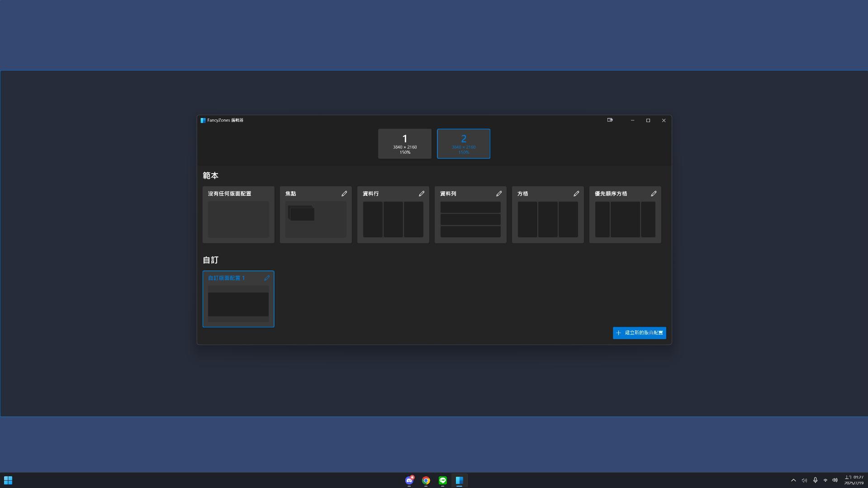The width and height of the screenshot is (868, 488).
Task: Click 建立新的版面配置 button
Action: (x=639, y=333)
